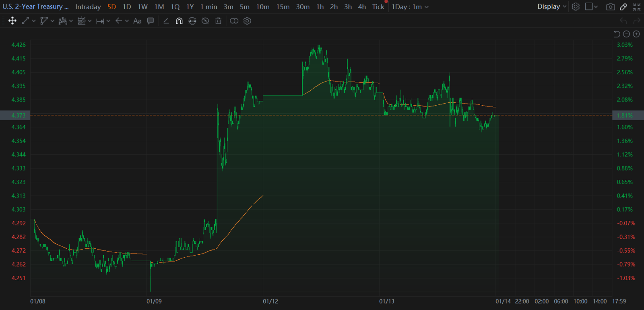Viewport: 644px width, 310px height.
Task: Select the 15m interval tab
Action: [283, 7]
